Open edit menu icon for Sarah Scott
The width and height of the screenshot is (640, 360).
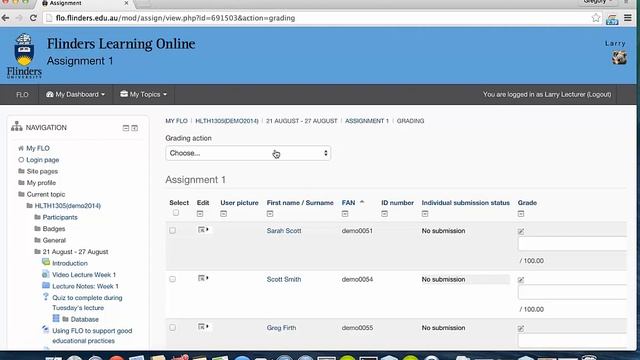203,230
